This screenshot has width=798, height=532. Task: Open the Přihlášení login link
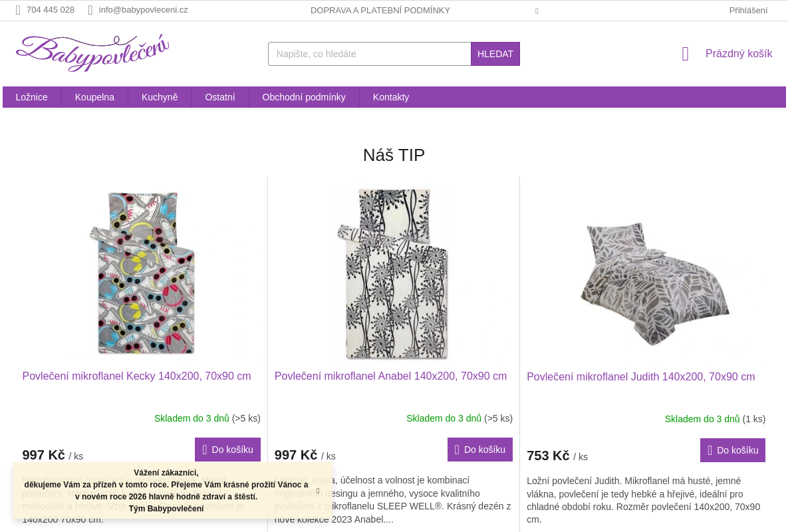(748, 10)
